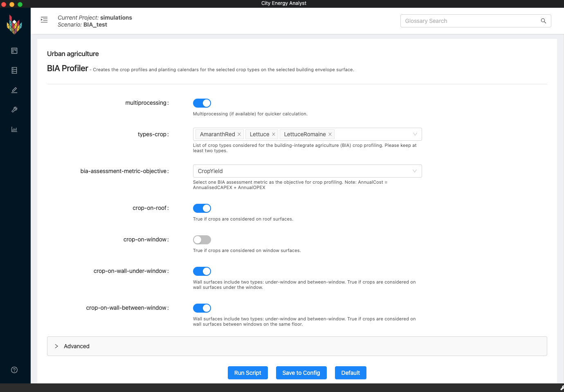Click the 'BIA Profiler' title text
This screenshot has height=392, width=564.
67,68
